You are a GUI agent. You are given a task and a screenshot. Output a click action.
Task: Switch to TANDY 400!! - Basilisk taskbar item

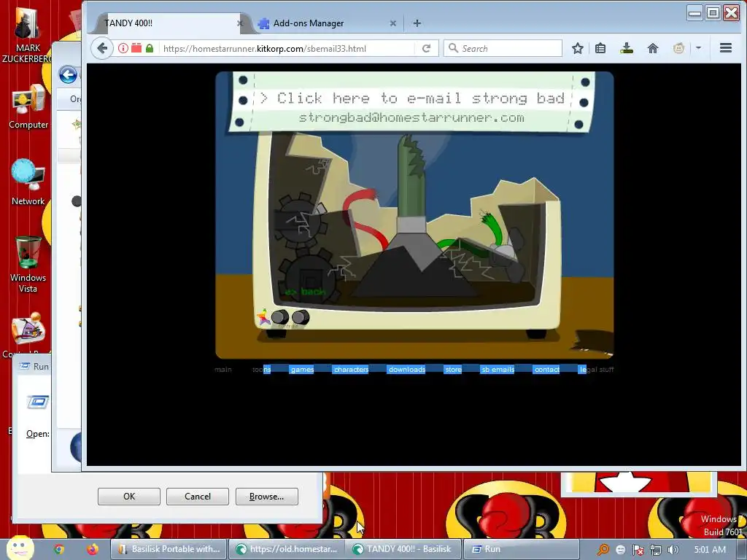(x=403, y=549)
